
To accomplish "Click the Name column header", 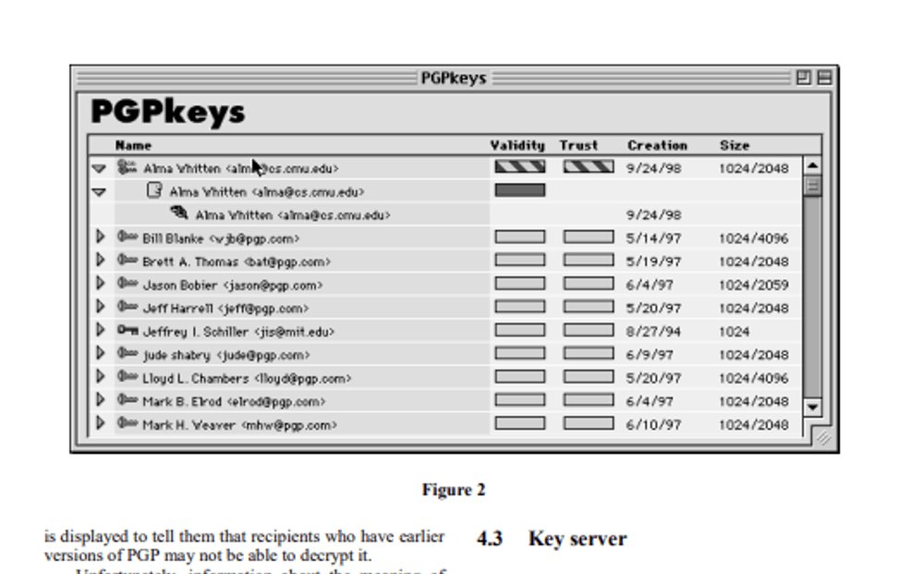I will [x=133, y=145].
